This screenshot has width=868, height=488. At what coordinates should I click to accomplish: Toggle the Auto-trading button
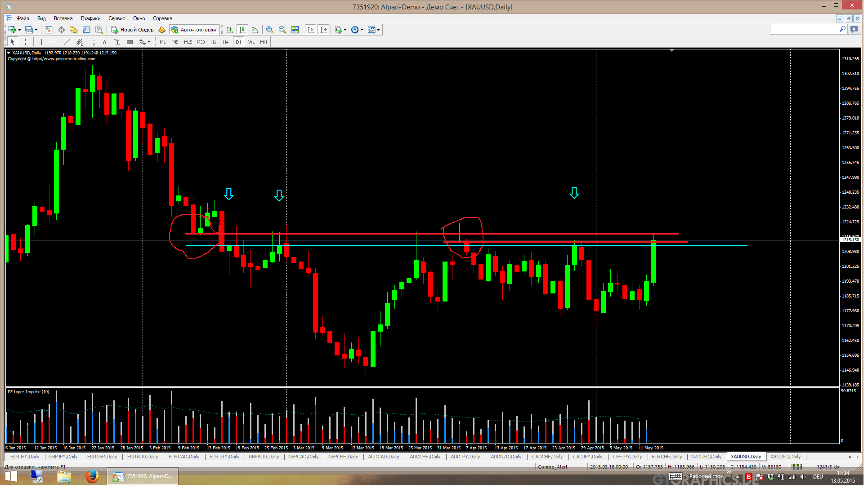[194, 30]
